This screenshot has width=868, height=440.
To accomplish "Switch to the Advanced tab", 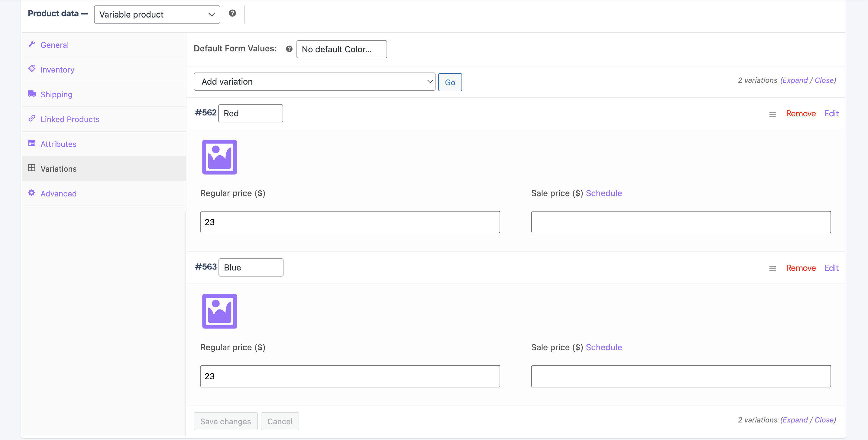I will click(104, 193).
